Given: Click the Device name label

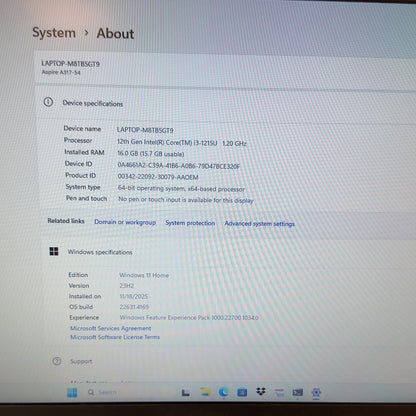Looking at the screenshot, I should tap(82, 128).
